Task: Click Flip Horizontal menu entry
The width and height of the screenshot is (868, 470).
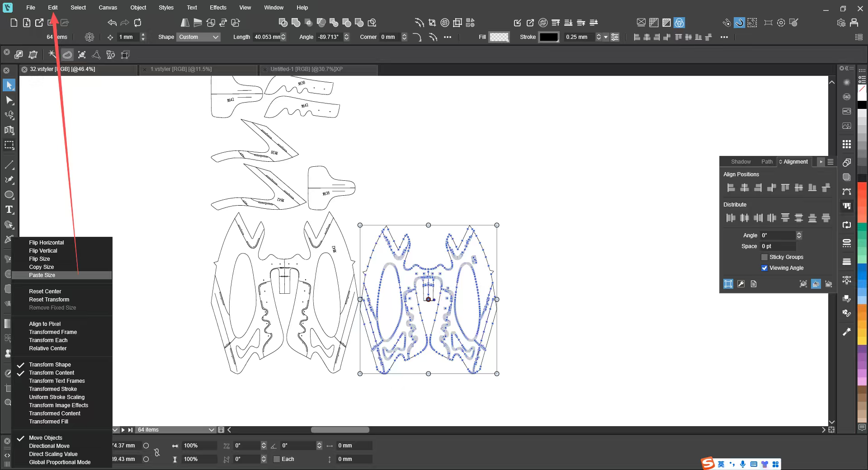Action: click(x=46, y=243)
